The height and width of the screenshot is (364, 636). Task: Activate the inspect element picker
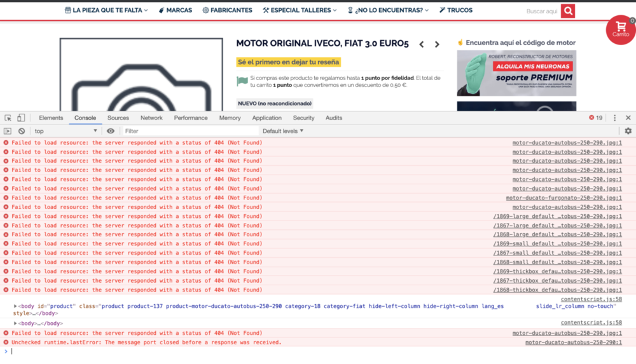point(8,118)
